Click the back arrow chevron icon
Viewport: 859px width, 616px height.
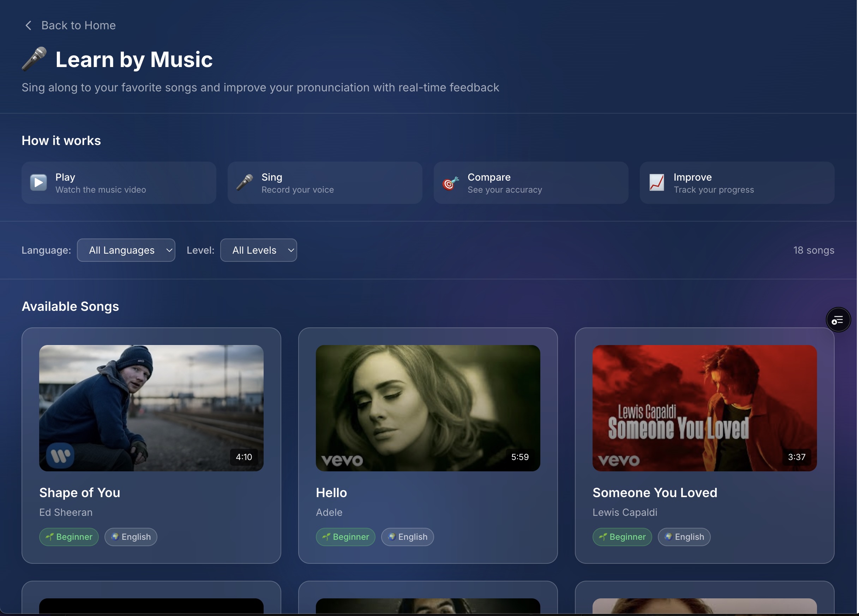pyautogui.click(x=28, y=25)
